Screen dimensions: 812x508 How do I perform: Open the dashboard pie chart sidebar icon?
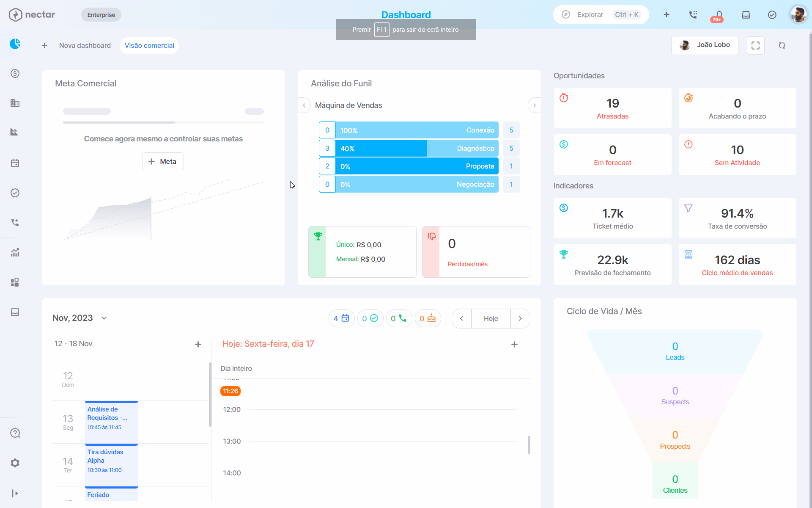[15, 44]
